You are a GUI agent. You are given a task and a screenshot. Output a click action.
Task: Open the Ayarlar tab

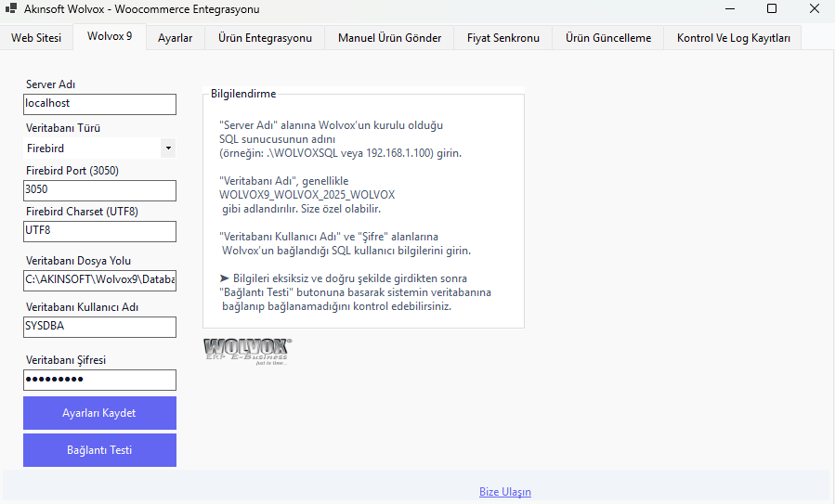(176, 38)
